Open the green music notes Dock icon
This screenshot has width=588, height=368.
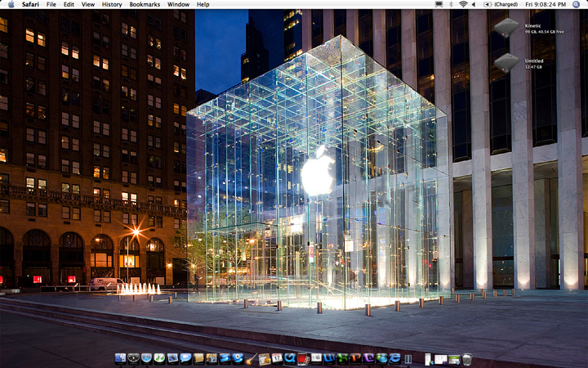click(x=160, y=359)
